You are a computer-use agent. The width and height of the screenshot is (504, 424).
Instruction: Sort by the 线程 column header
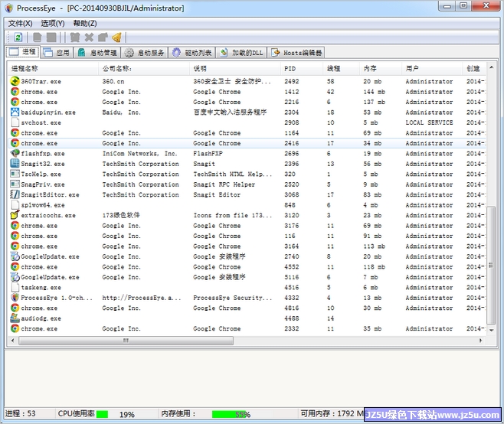342,68
